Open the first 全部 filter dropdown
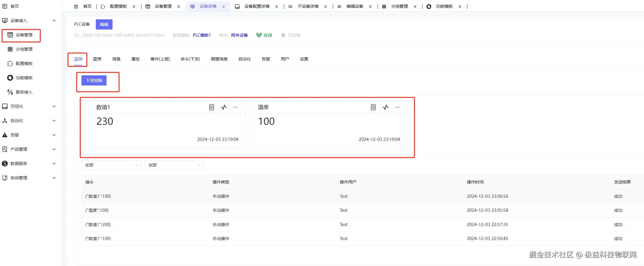Screen dimensions: 644x266 (x=111, y=165)
